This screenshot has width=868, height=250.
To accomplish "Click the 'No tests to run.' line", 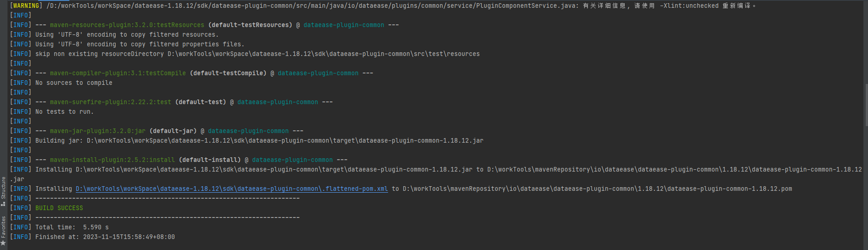I will click(x=52, y=111).
